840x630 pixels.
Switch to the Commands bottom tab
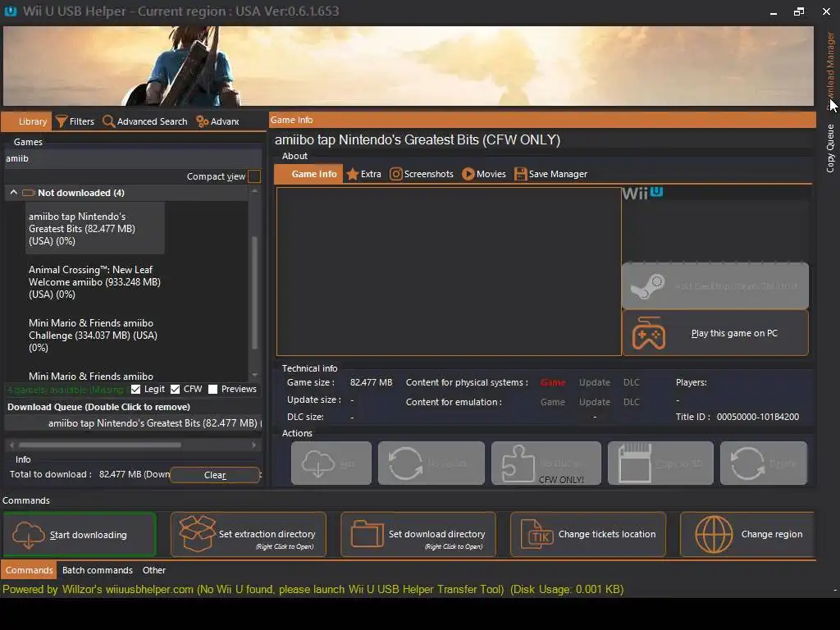[29, 570]
